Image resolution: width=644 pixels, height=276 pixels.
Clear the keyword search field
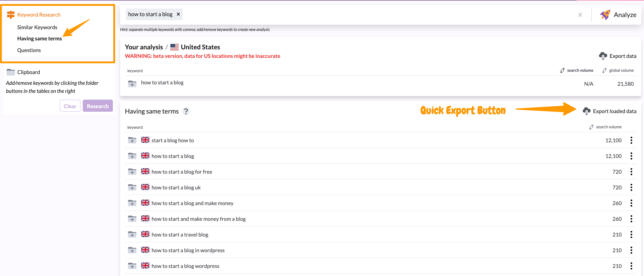[580, 15]
